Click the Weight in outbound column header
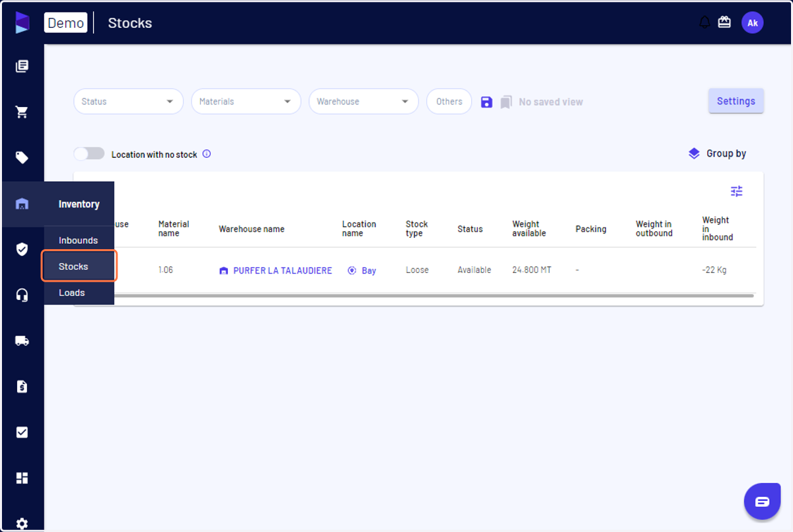This screenshot has width=793, height=532. pyautogui.click(x=654, y=229)
